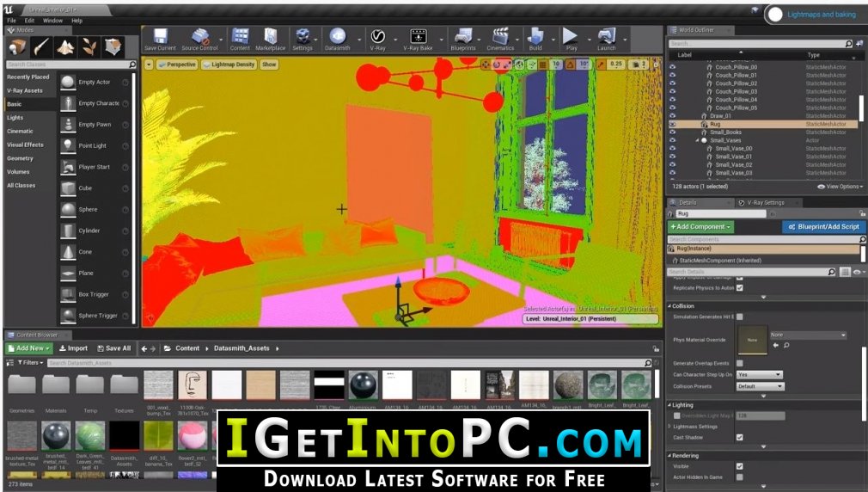868x492 pixels.
Task: Start V-Ray Bake from the toolbar
Action: pyautogui.click(x=418, y=40)
